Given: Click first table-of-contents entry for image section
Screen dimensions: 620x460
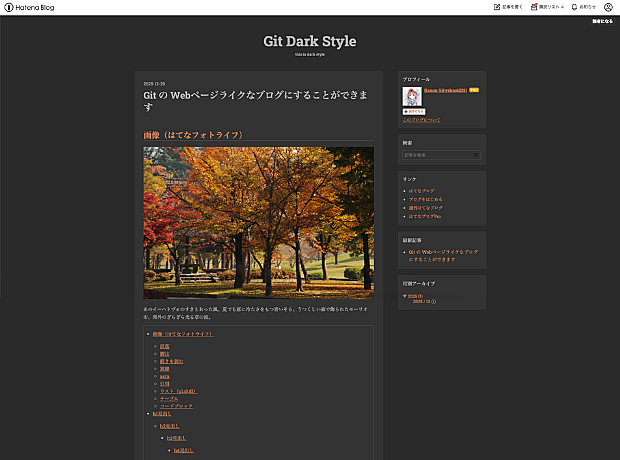Looking at the screenshot, I should [183, 334].
